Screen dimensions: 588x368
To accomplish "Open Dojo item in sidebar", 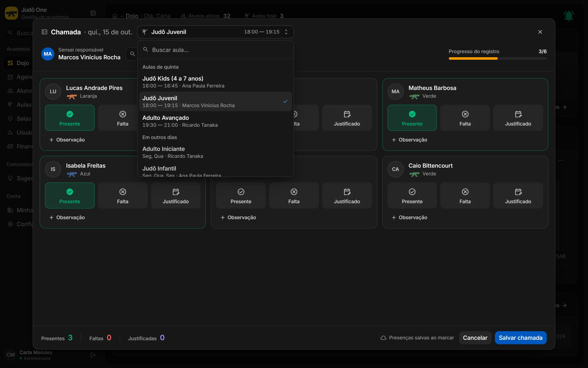I will (18, 63).
